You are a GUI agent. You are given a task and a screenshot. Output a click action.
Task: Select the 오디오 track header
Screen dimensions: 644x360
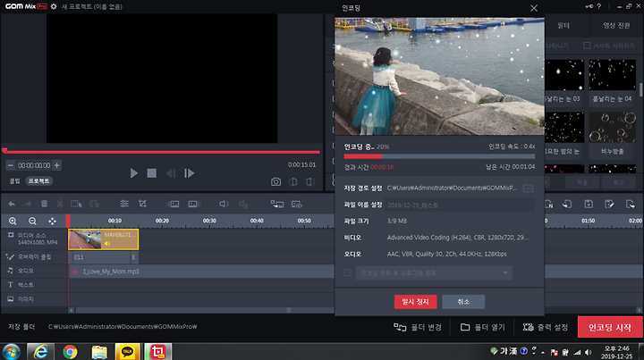pyautogui.click(x=35, y=271)
